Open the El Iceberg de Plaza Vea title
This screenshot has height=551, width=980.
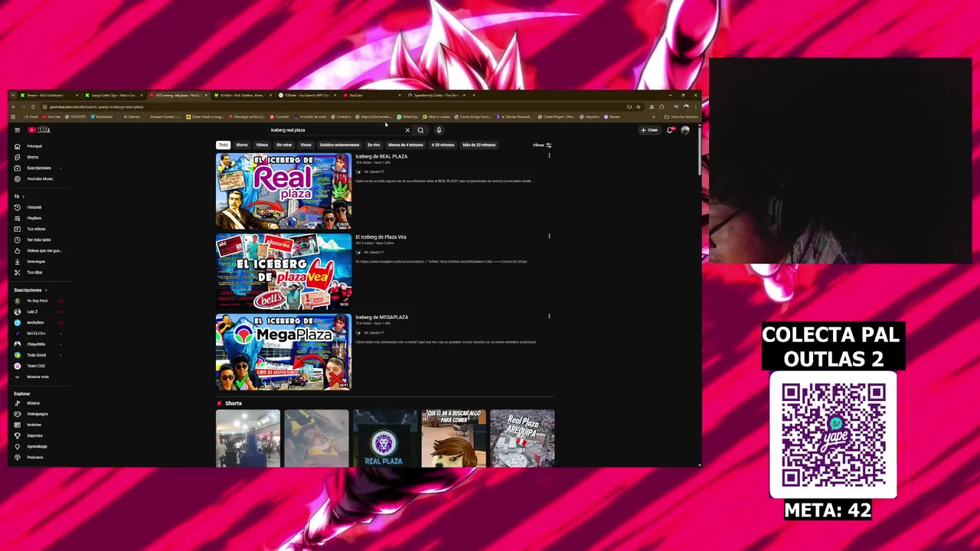tap(381, 236)
